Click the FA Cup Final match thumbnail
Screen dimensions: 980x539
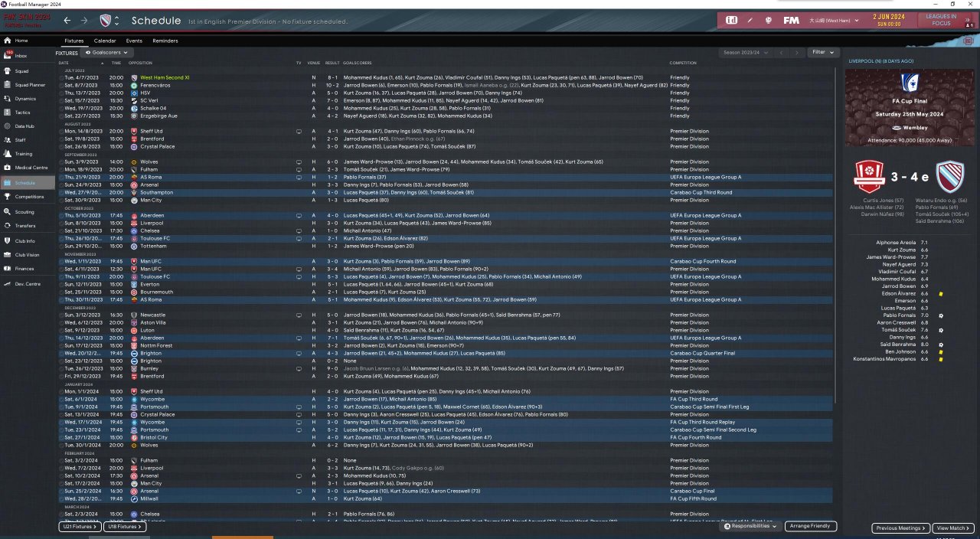910,107
